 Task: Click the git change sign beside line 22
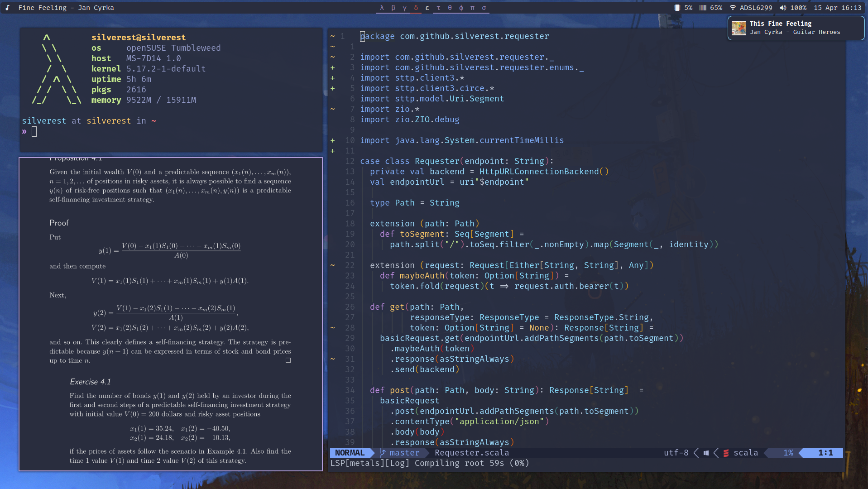[x=332, y=265]
